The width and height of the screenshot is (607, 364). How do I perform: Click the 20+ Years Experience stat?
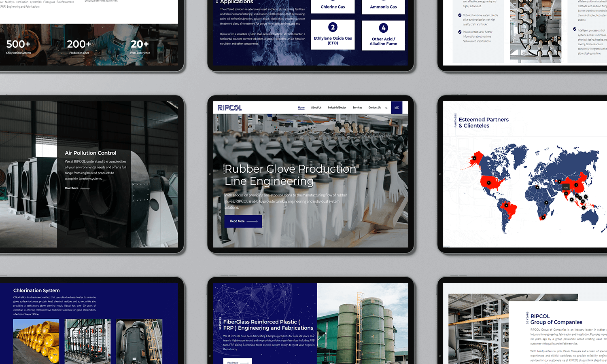pos(140,47)
